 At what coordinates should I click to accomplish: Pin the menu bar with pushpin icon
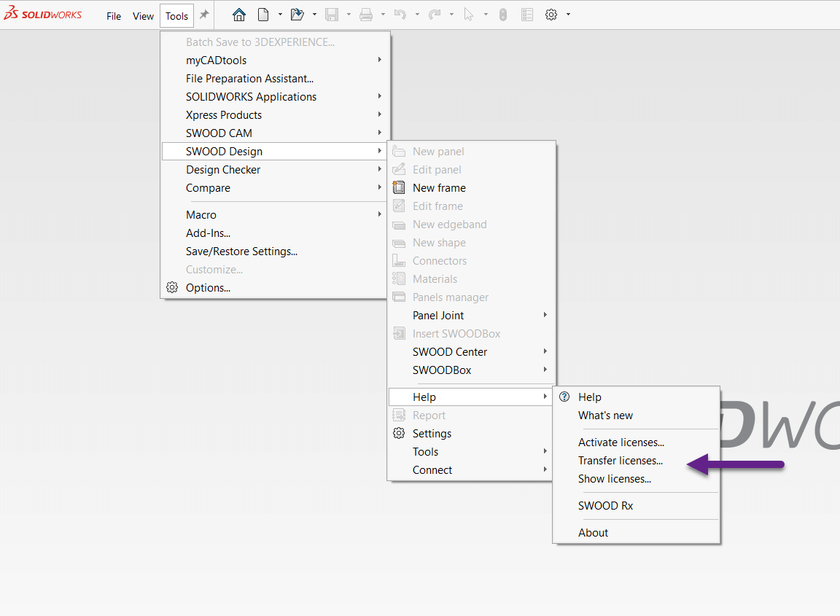pyautogui.click(x=204, y=15)
